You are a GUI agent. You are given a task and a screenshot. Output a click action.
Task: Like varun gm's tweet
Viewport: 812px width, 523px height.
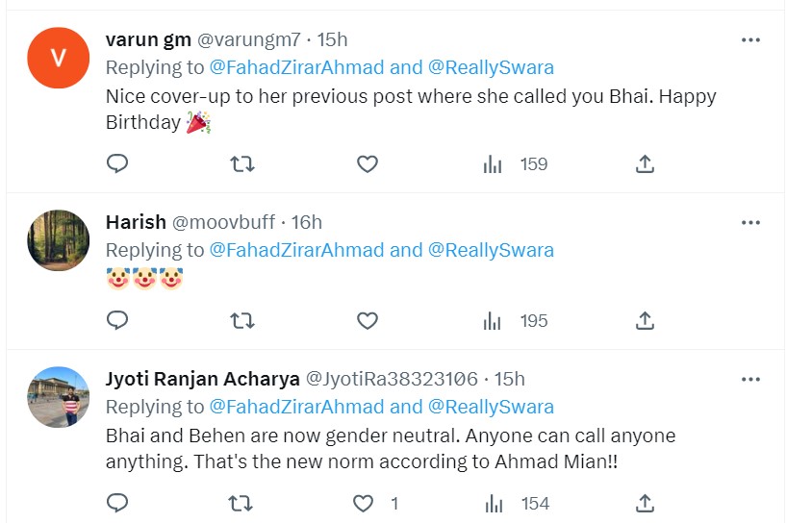tap(367, 164)
